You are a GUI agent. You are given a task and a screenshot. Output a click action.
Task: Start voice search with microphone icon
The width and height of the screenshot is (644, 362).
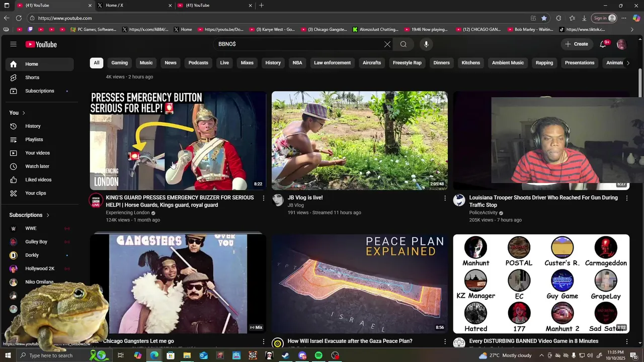tap(426, 44)
